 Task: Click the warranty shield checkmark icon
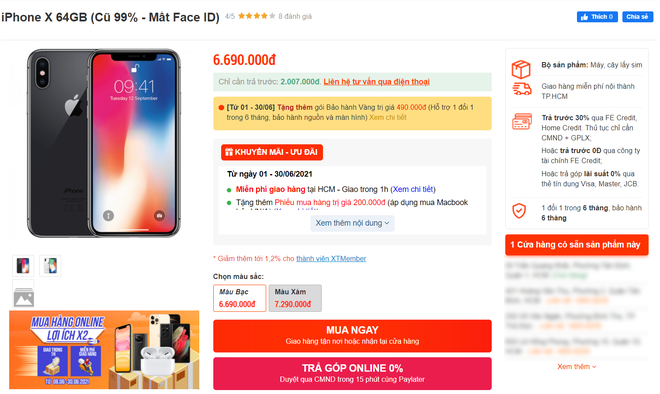519,210
